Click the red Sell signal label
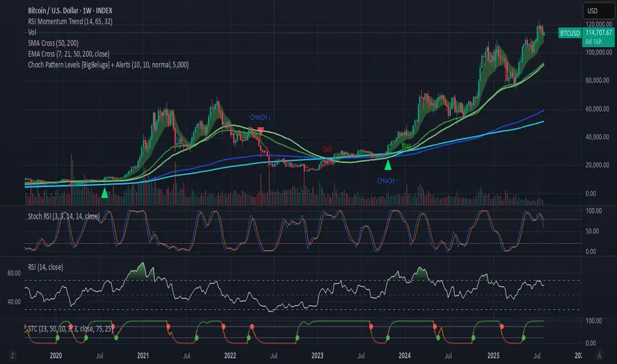The image size is (617, 364). point(328,149)
